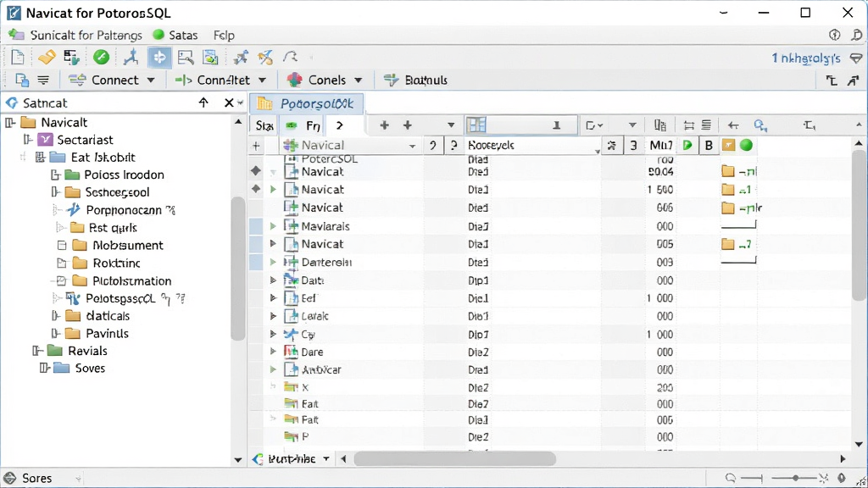This screenshot has width=868, height=488.
Task: Expand the Maviarais row arrow
Action: [273, 225]
